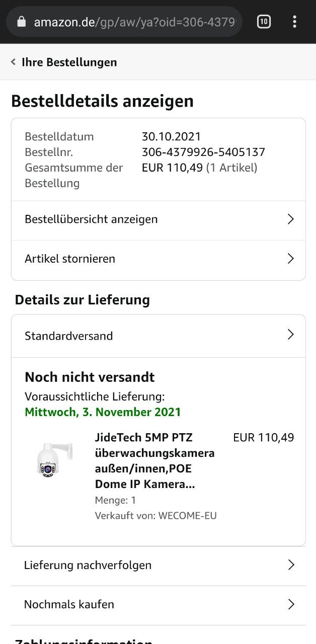This screenshot has width=316, height=644.
Task: Click Nochmals kaufen to reorder
Action: [69, 604]
